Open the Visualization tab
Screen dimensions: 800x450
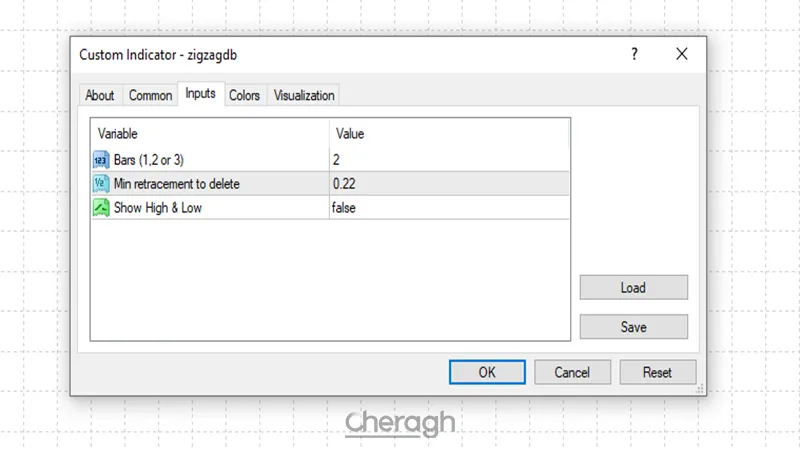304,96
